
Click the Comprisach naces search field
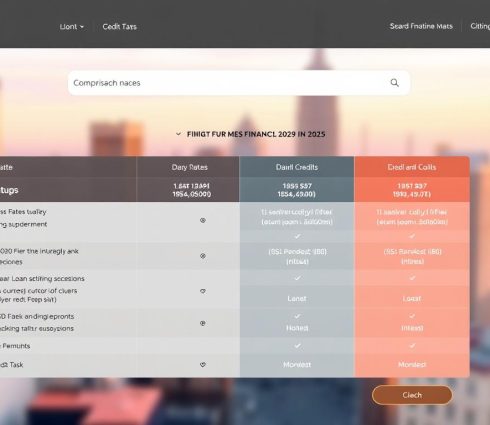(x=239, y=83)
